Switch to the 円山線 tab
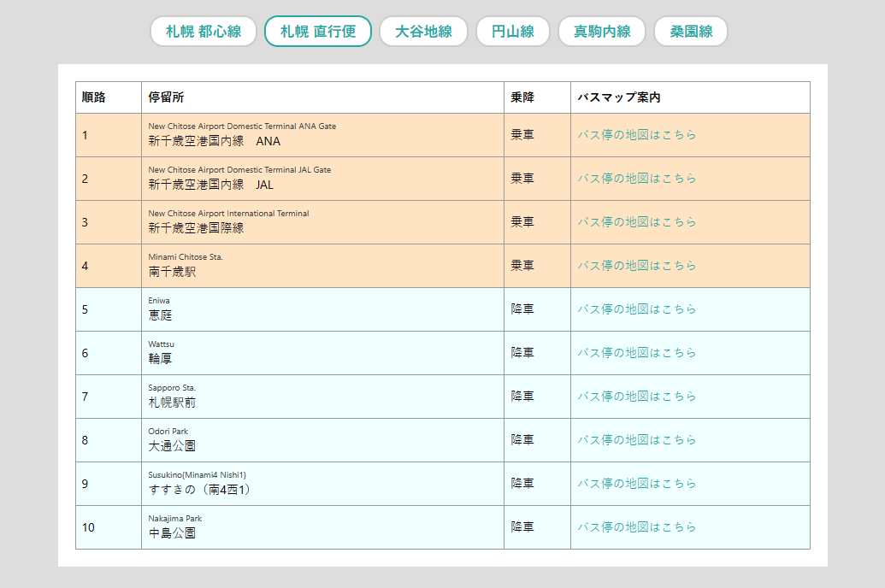 pyautogui.click(x=512, y=31)
